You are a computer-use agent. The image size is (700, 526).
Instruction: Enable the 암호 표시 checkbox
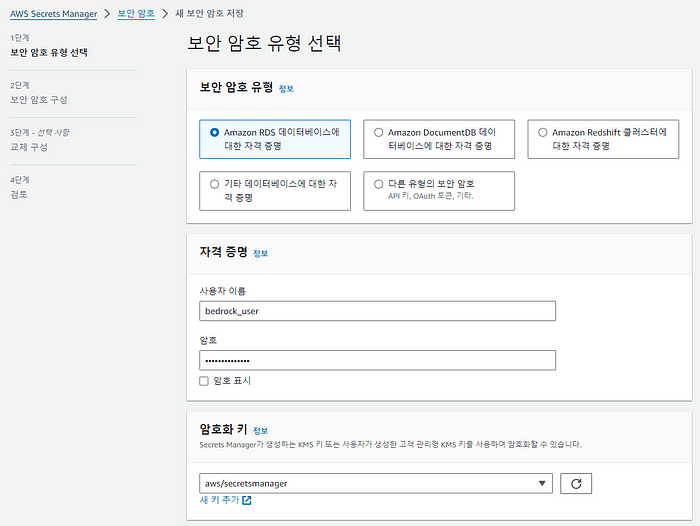[x=204, y=381]
